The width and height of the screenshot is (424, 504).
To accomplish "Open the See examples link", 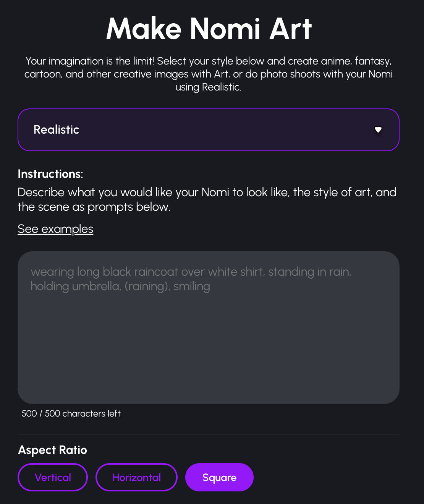I will (x=55, y=229).
